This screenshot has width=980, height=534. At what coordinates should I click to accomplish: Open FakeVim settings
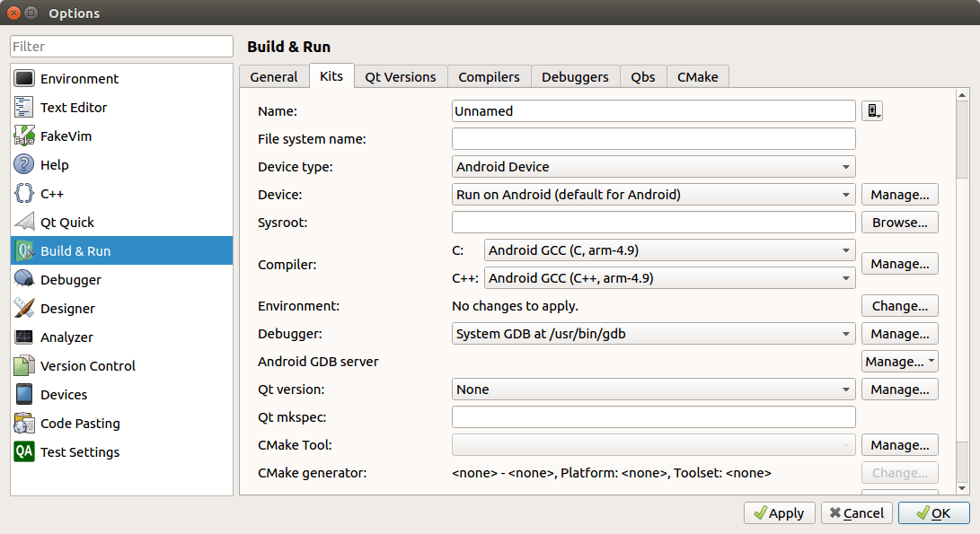24,136
